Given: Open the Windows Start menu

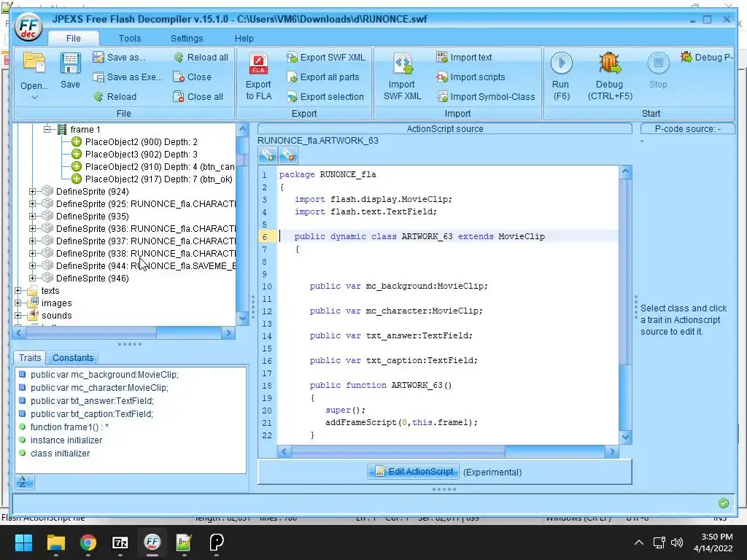Looking at the screenshot, I should pyautogui.click(x=23, y=542).
